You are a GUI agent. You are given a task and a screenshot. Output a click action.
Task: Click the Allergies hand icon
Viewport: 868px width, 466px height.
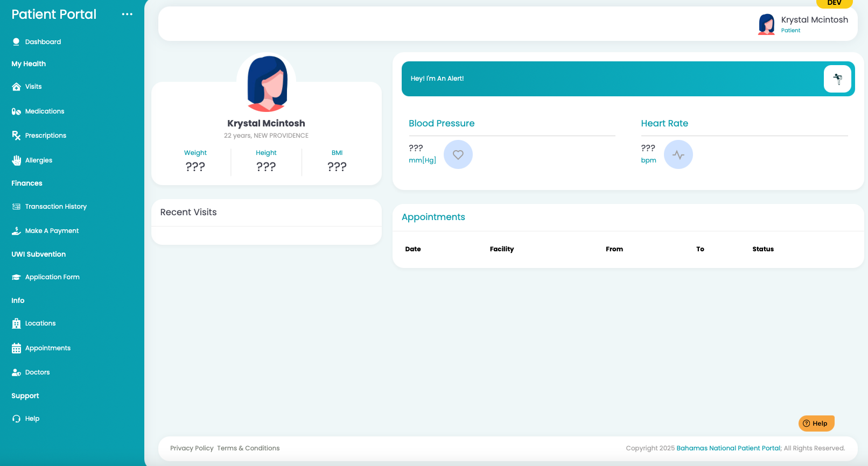(16, 160)
